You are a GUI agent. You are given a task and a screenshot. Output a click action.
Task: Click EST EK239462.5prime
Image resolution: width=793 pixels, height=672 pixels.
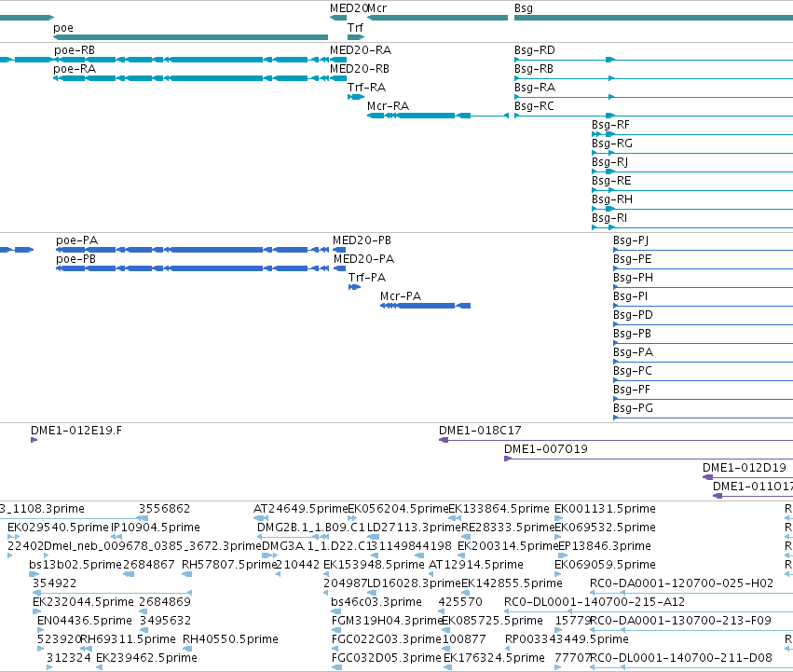tap(146, 658)
